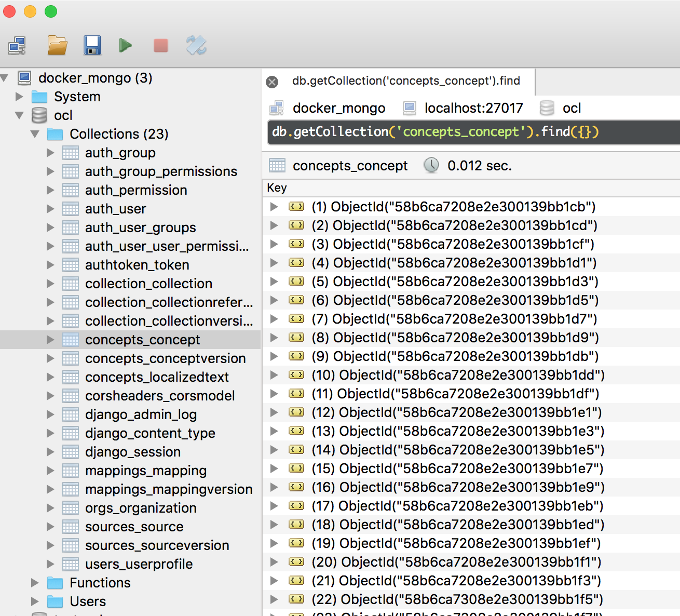This screenshot has height=616, width=680.
Task: Select the orgs_organization collection
Action: pos(141,508)
